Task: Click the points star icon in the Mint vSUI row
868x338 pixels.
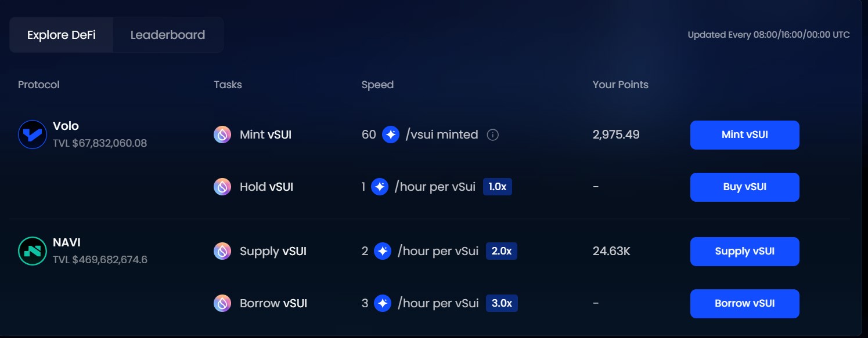Action: pyautogui.click(x=391, y=135)
